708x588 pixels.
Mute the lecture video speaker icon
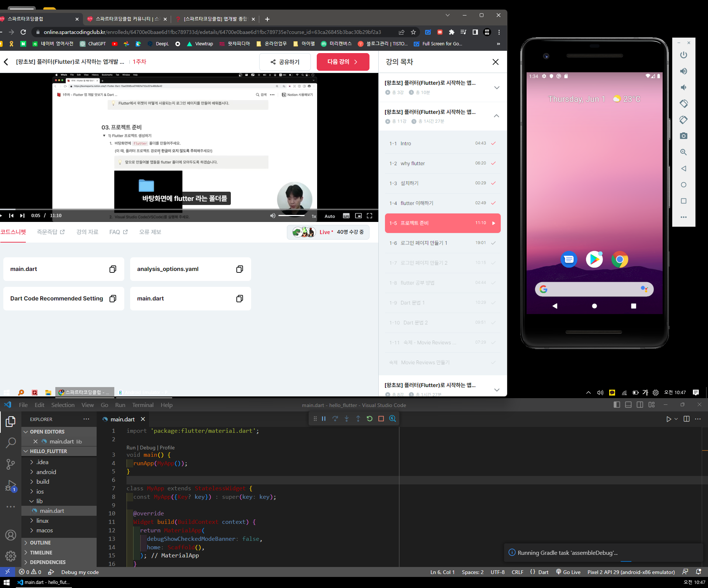pos(273,216)
